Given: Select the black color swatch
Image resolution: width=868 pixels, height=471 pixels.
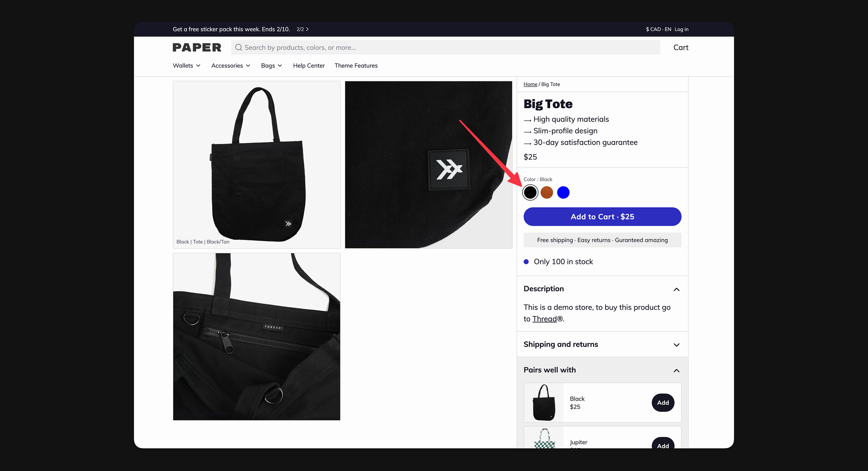Looking at the screenshot, I should 530,192.
